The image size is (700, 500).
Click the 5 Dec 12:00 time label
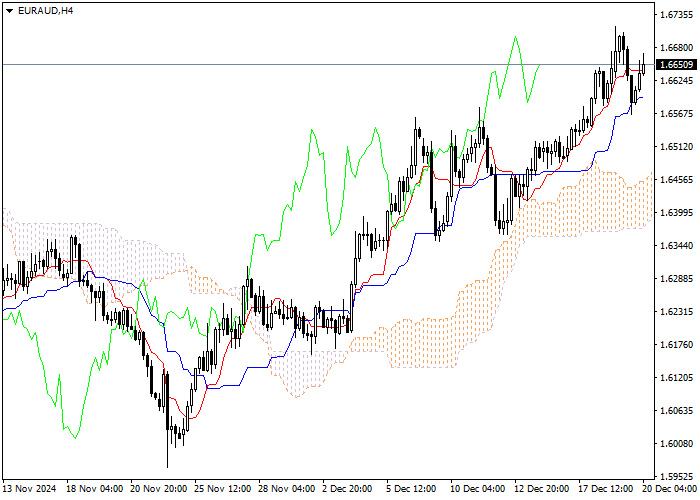pos(411,489)
